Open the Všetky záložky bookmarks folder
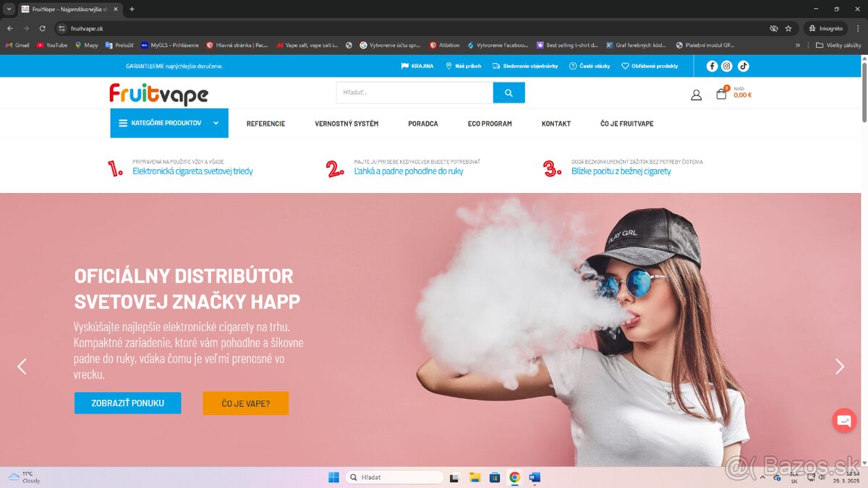This screenshot has width=868, height=488. pos(838,45)
